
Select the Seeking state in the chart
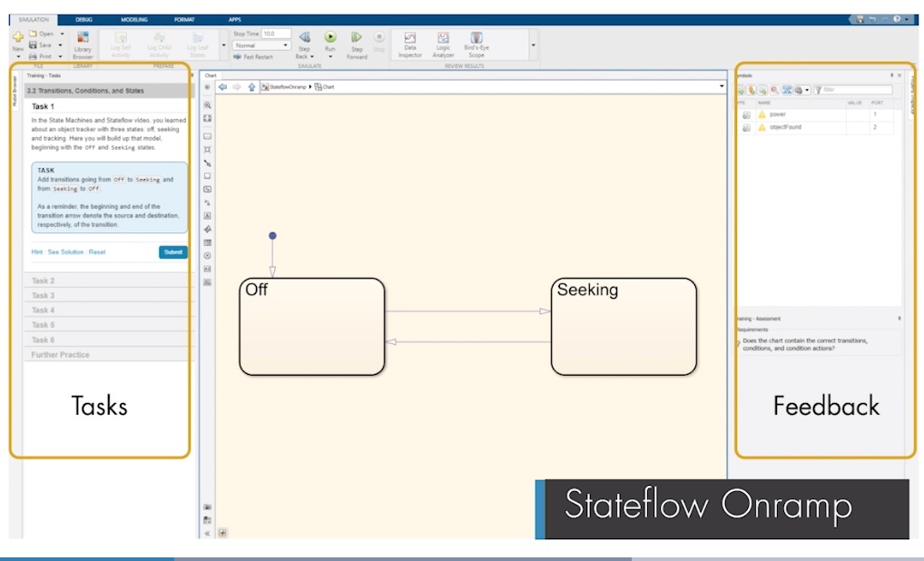pos(624,327)
